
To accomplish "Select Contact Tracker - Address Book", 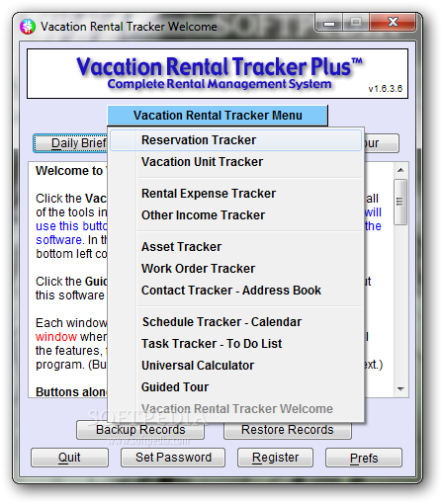I will click(235, 291).
